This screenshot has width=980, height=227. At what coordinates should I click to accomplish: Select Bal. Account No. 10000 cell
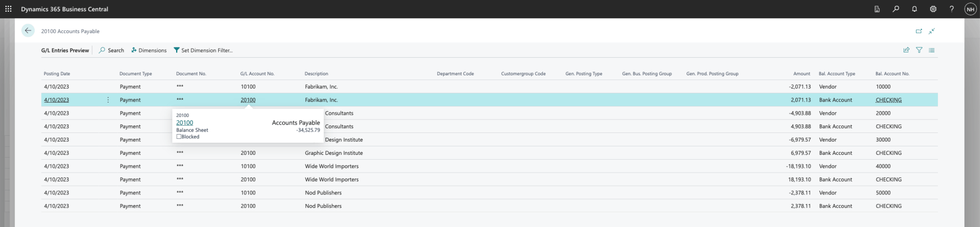click(x=883, y=87)
